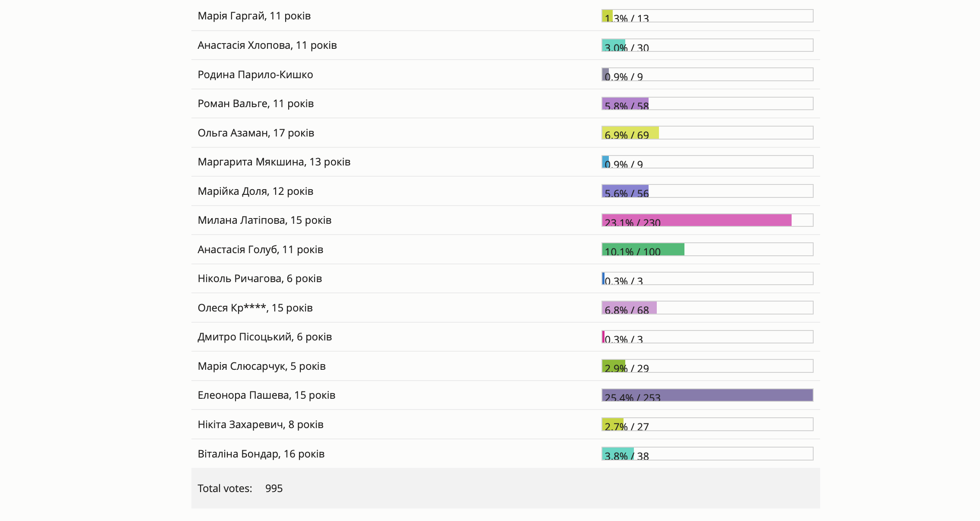Click Анастасія Голуб green 10.1% bar
Image resolution: width=980 pixels, height=521 pixels.
(643, 250)
